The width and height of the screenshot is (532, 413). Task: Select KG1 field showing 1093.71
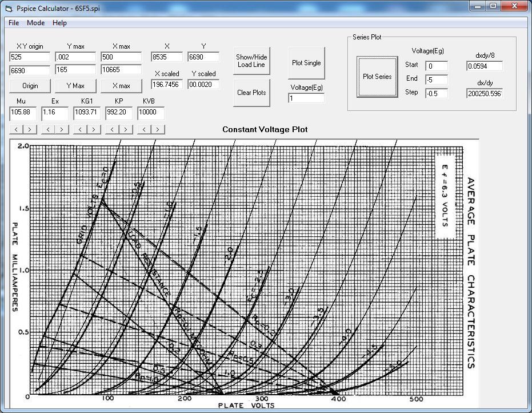[x=87, y=113]
